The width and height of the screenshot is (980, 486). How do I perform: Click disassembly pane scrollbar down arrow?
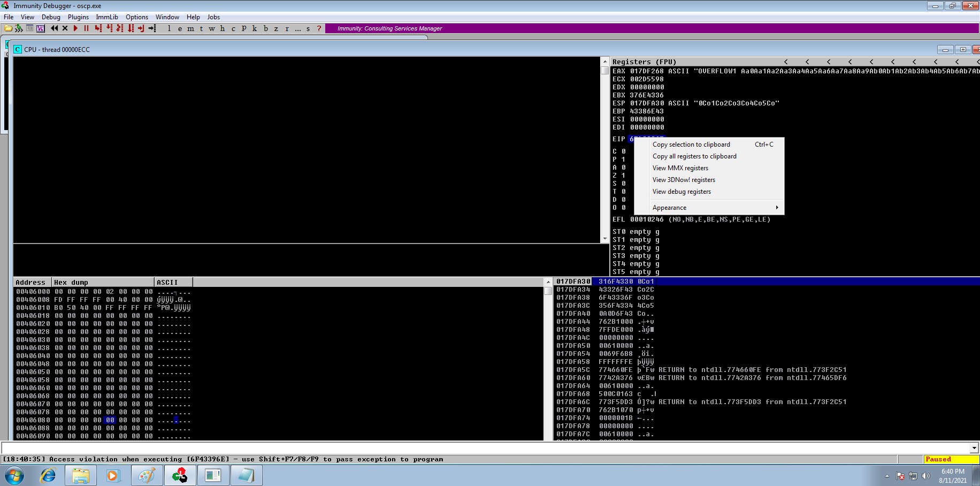605,239
